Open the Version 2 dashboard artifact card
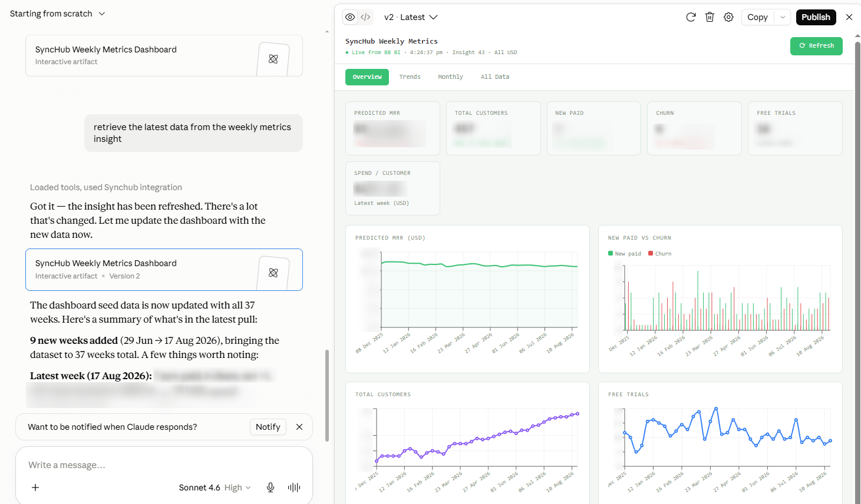Image resolution: width=861 pixels, height=504 pixels. (x=164, y=270)
